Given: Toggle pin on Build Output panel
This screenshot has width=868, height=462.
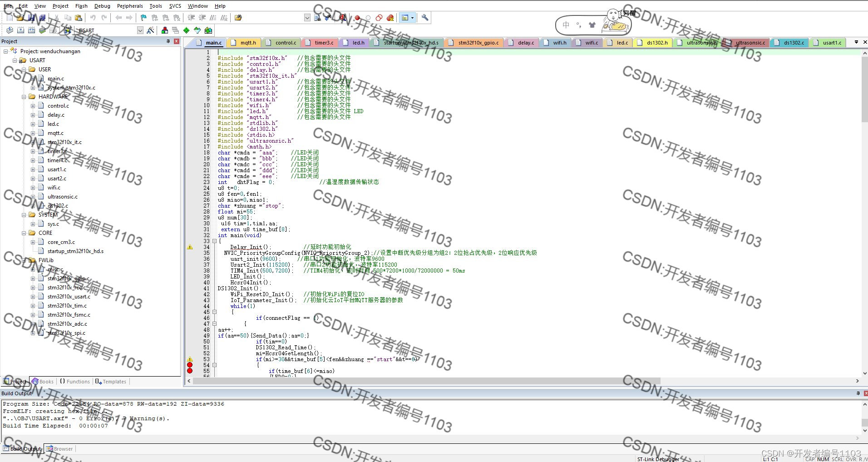Looking at the screenshot, I should point(858,393).
